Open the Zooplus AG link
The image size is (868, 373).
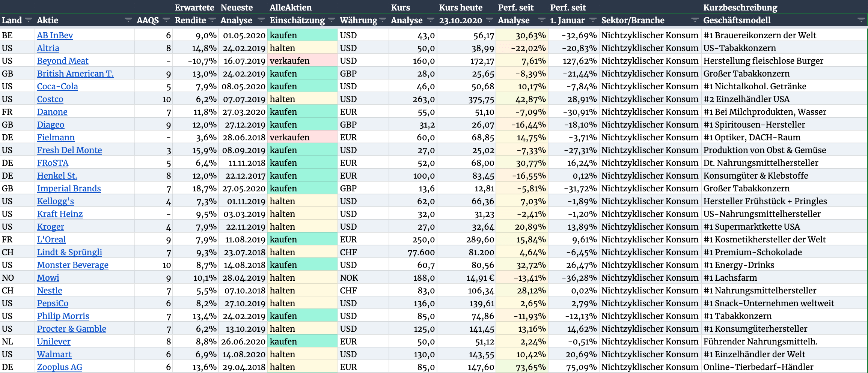click(59, 367)
